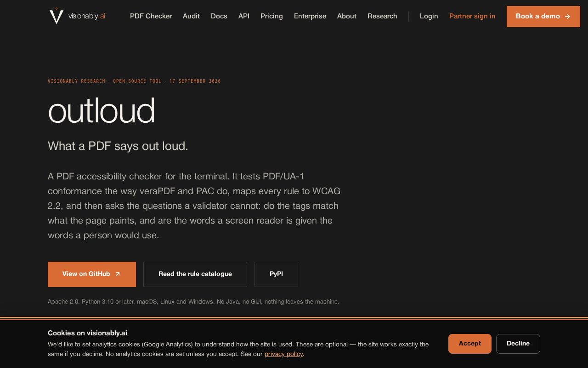Open the Enterprise nav item

pos(310,16)
